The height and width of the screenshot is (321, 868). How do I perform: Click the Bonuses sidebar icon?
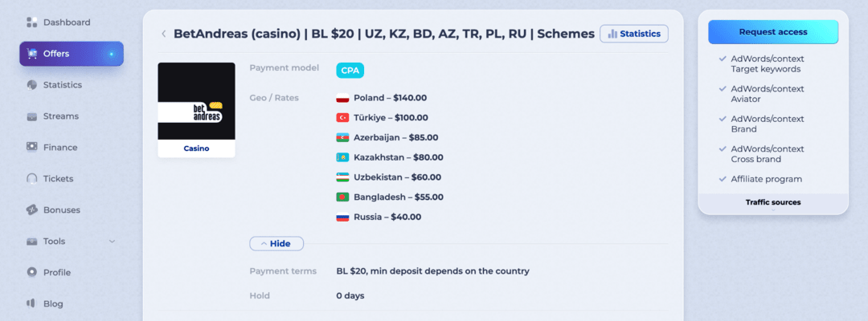pos(32,210)
